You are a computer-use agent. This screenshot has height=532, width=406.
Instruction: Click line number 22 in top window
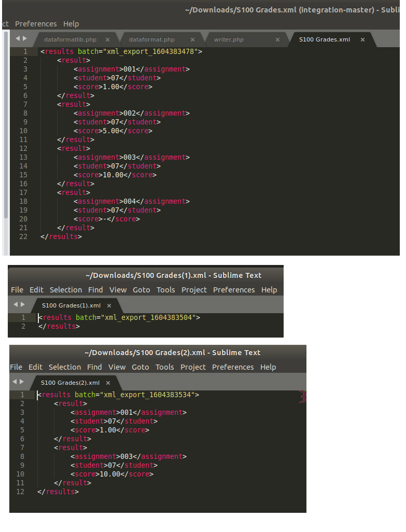click(23, 237)
